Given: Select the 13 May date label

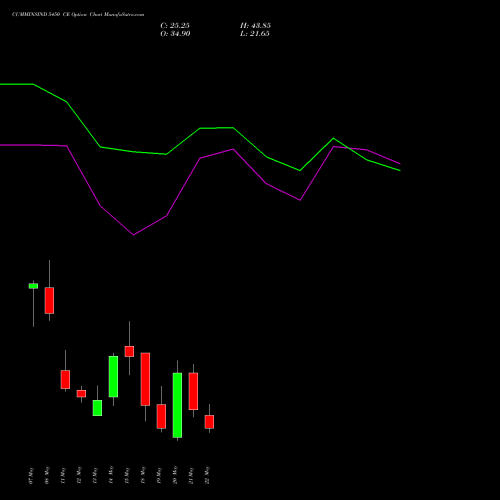Looking at the screenshot, I should [x=95, y=476].
